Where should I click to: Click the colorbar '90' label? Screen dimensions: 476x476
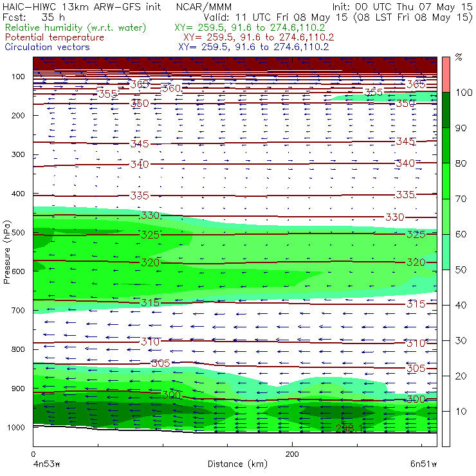click(x=461, y=128)
